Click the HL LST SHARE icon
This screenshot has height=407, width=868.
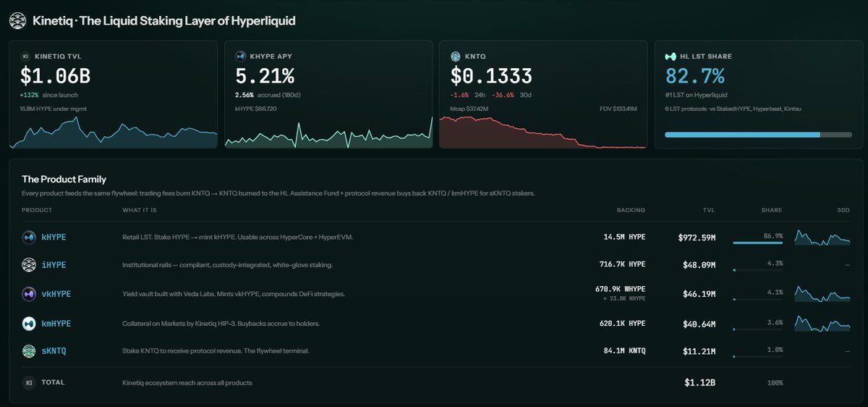[x=671, y=56]
